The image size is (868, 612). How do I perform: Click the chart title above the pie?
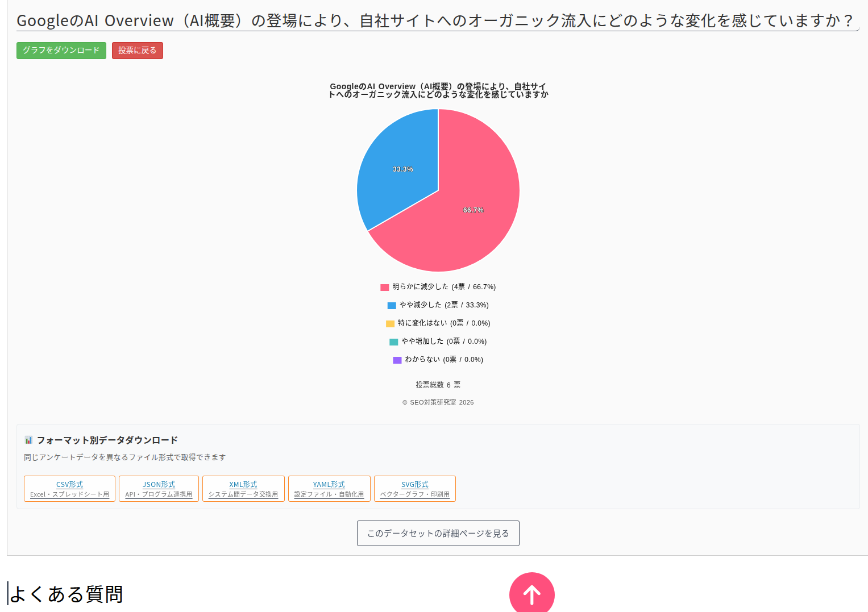[x=438, y=90]
